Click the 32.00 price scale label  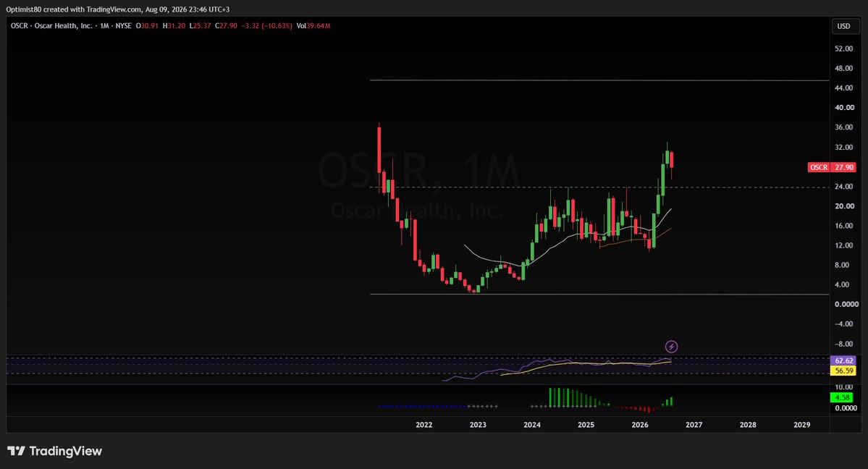843,148
